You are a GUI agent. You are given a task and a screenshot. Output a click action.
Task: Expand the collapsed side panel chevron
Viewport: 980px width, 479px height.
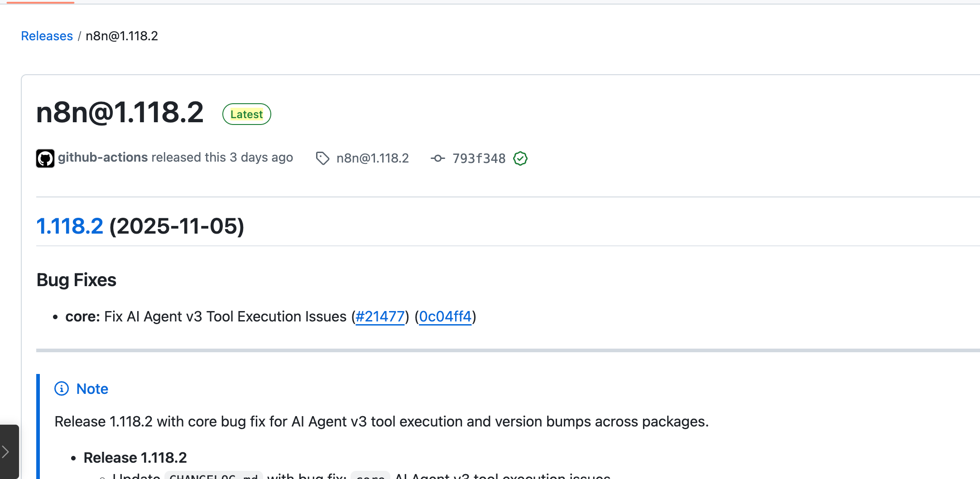tap(6, 451)
